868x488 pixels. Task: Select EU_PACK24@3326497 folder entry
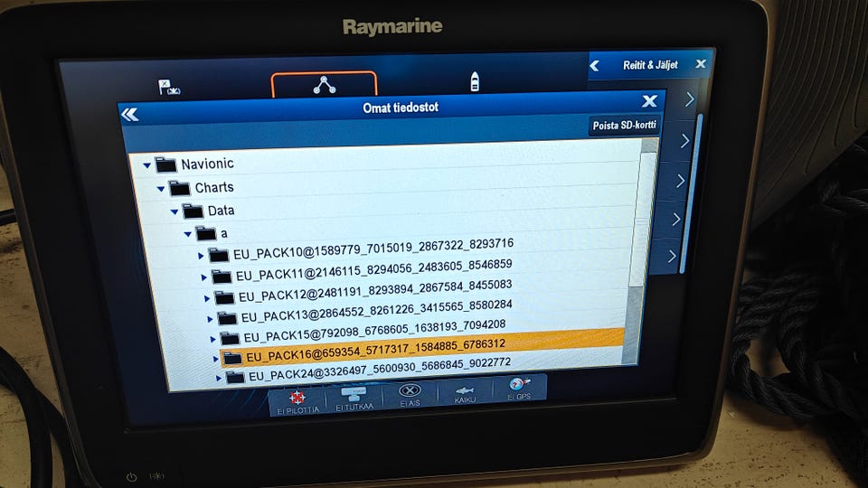point(380,369)
